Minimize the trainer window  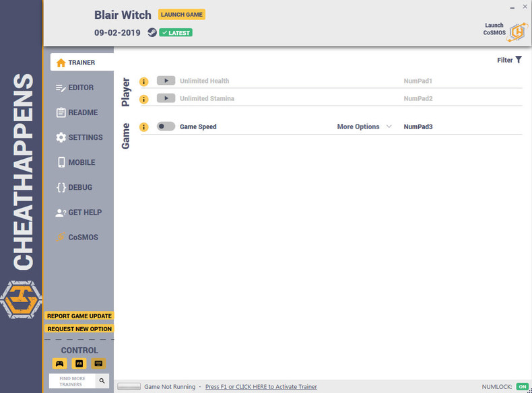512,7
